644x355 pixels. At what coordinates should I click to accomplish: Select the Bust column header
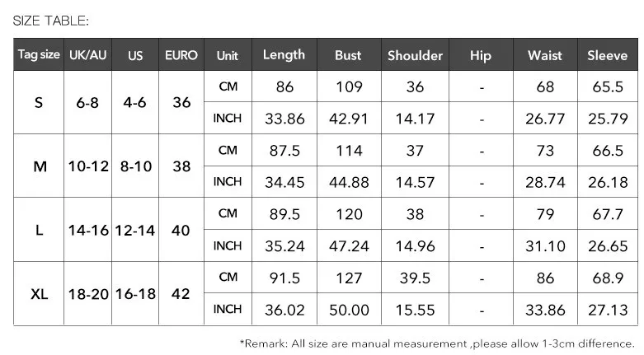pyautogui.click(x=348, y=55)
